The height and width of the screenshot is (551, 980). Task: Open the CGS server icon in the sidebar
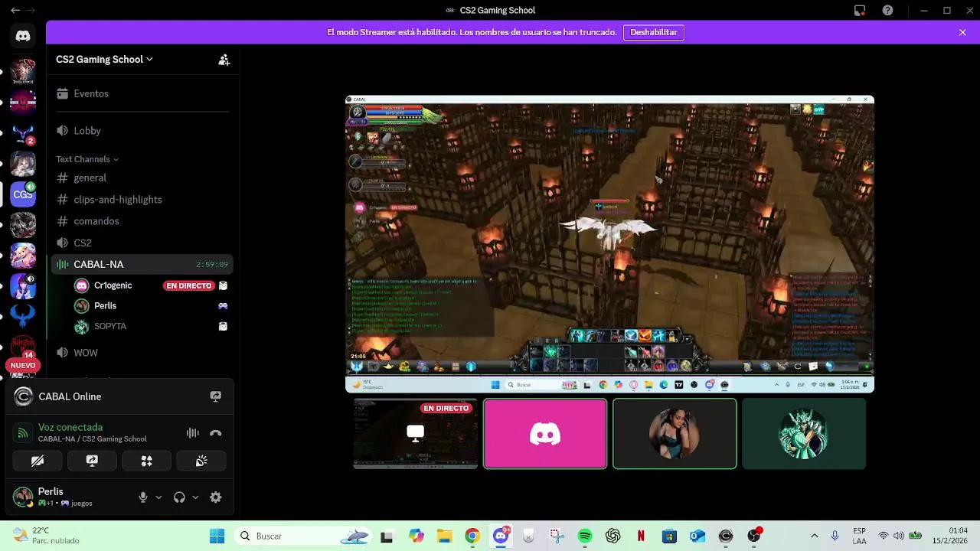(x=23, y=194)
